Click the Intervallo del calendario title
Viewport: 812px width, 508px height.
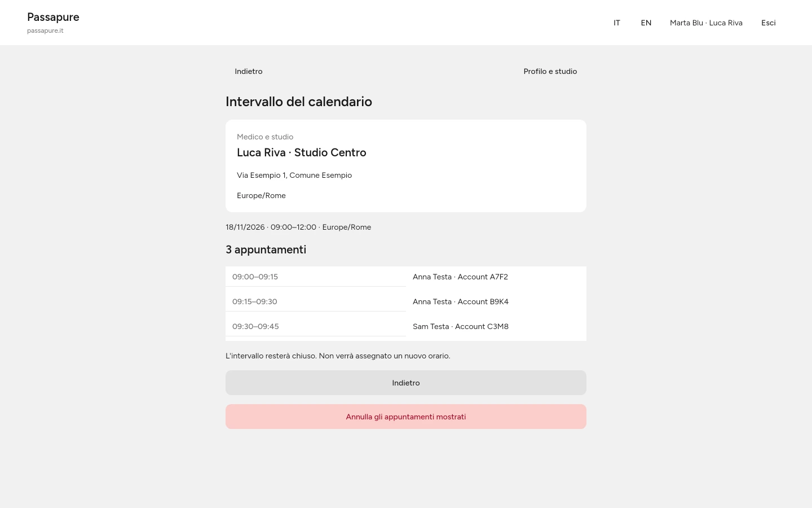tap(299, 102)
